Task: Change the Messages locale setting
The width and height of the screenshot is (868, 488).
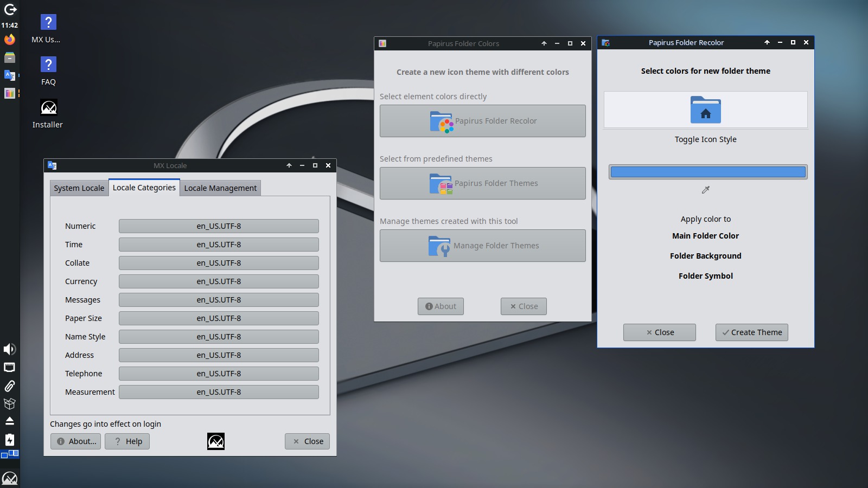Action: coord(219,300)
